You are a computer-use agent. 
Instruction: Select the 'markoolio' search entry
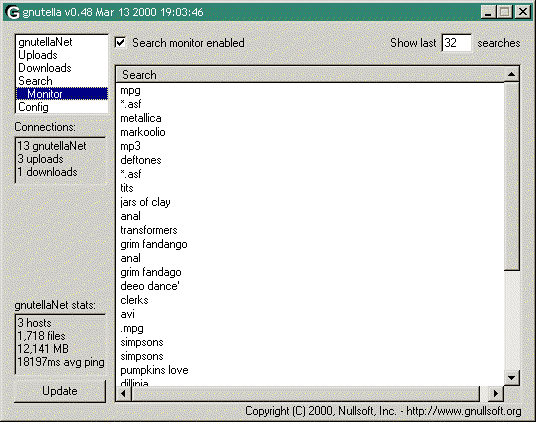[143, 132]
